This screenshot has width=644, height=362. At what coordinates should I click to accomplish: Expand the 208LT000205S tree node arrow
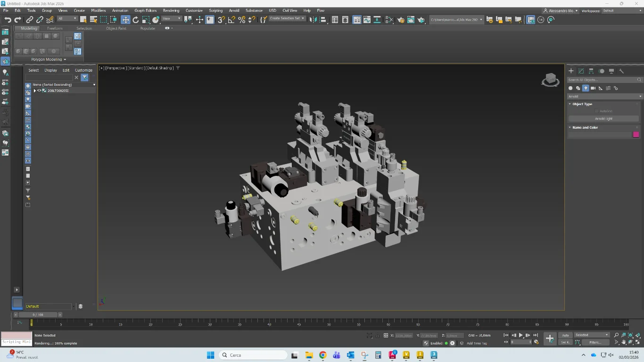[x=34, y=90]
